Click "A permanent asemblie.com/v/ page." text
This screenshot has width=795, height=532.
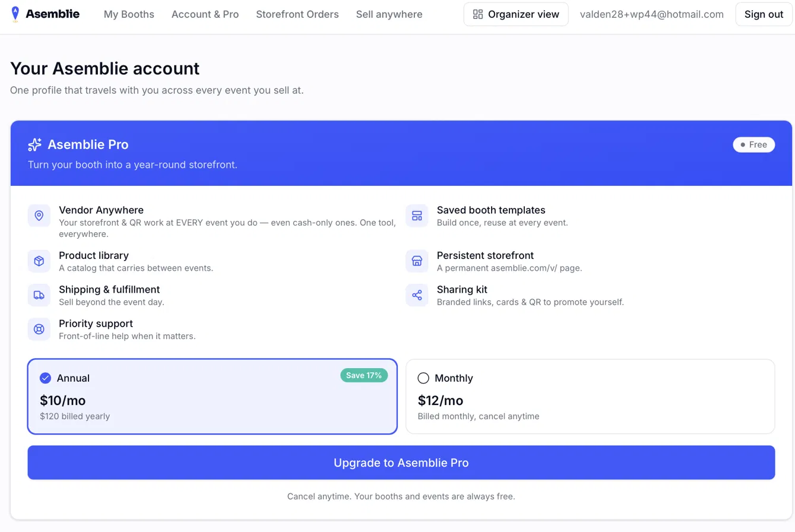(509, 268)
